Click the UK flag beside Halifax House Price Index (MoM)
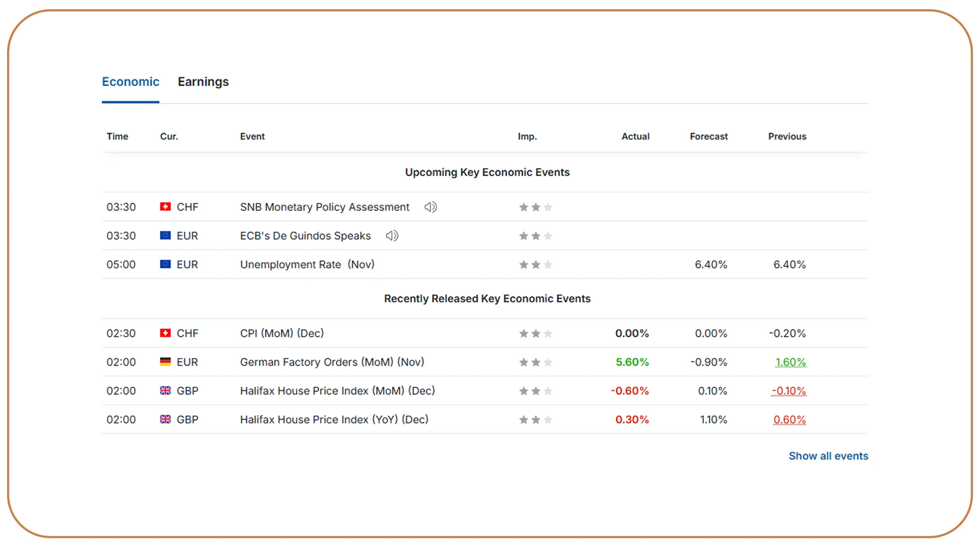The width and height of the screenshot is (980, 547). 165,391
